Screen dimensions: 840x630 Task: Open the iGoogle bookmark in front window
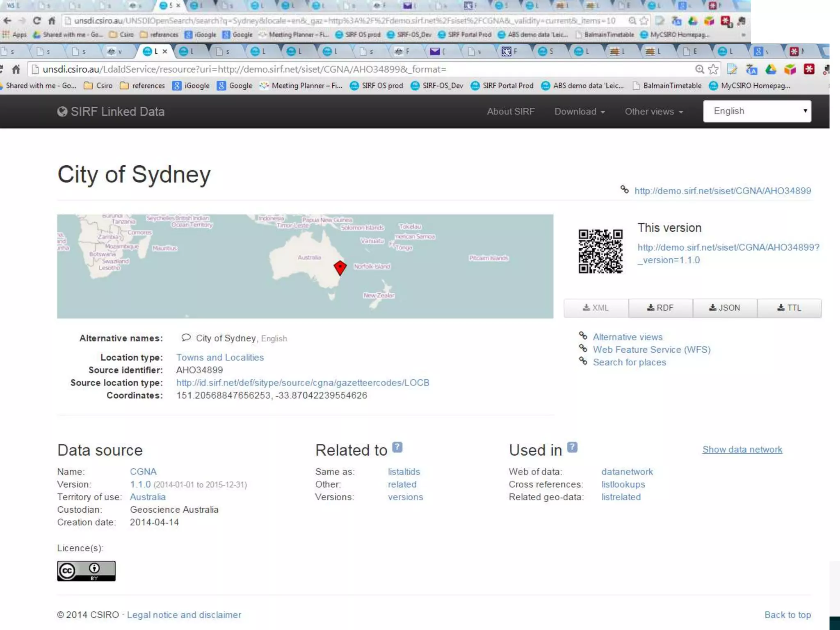pyautogui.click(x=191, y=86)
